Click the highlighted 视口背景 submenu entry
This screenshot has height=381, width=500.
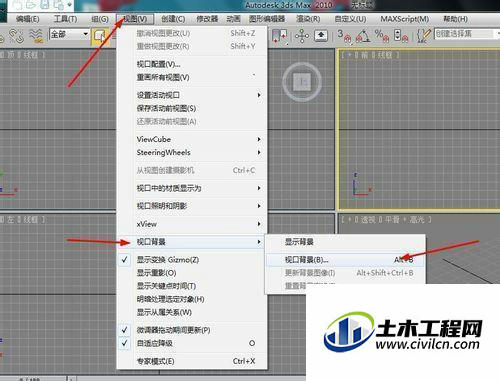coord(192,242)
